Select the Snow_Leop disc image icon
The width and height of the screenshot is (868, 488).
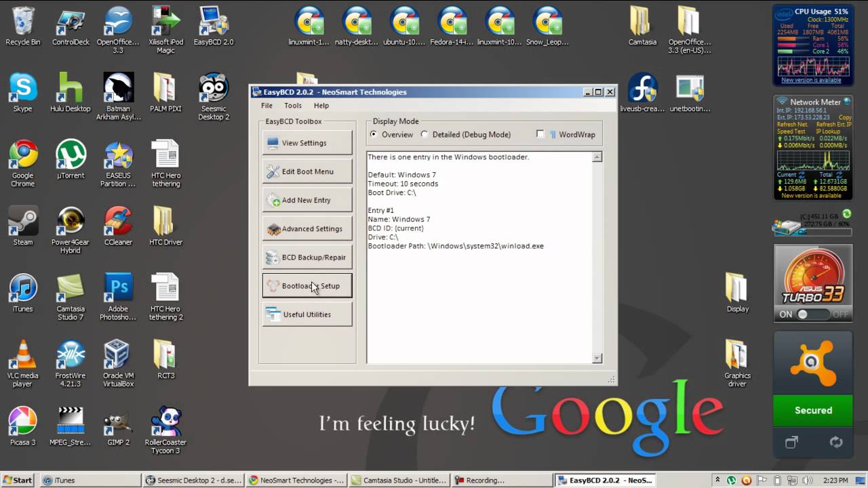coord(547,26)
